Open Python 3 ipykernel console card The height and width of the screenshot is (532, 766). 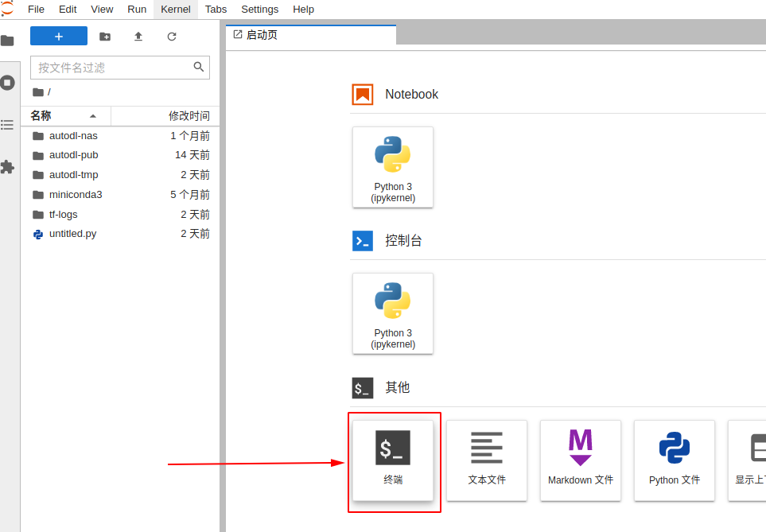pos(393,313)
